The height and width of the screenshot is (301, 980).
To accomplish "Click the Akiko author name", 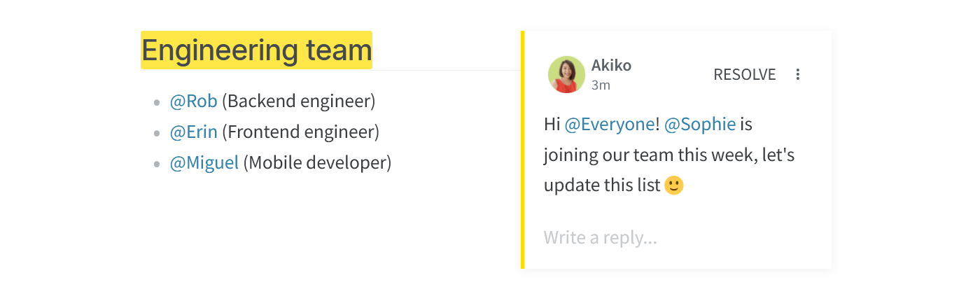I will coord(611,66).
